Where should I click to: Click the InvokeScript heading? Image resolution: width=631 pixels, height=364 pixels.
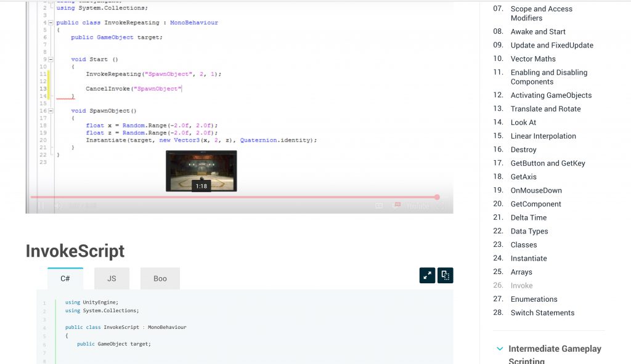pyautogui.click(x=75, y=251)
